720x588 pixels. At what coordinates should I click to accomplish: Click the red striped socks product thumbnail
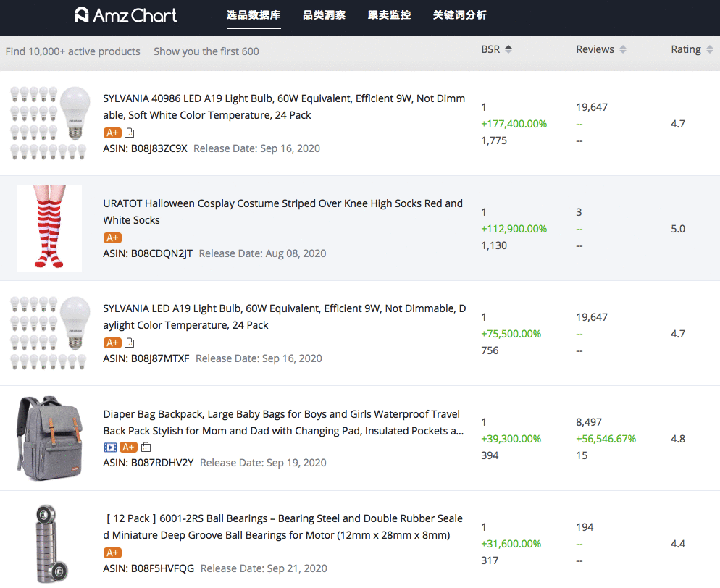(49, 227)
